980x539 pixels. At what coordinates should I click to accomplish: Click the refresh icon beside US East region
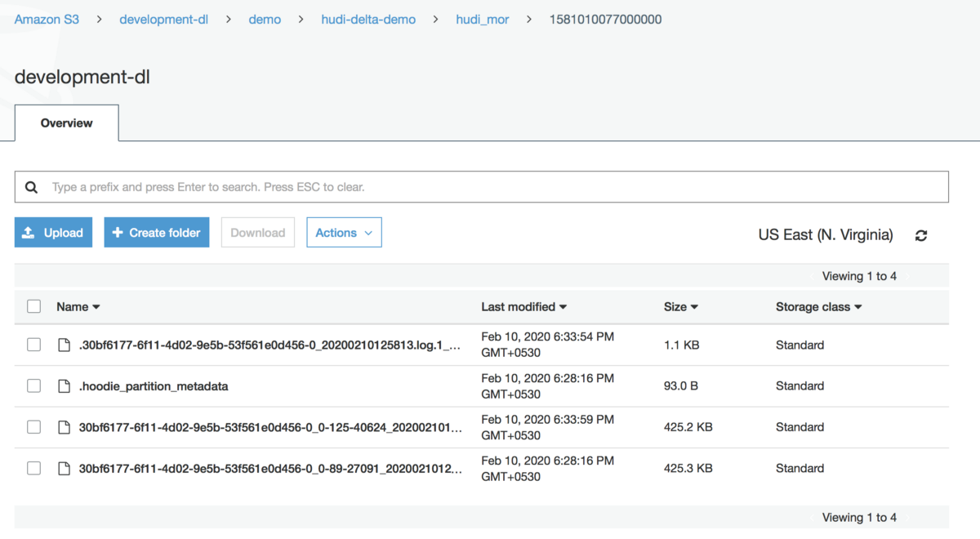[921, 235]
